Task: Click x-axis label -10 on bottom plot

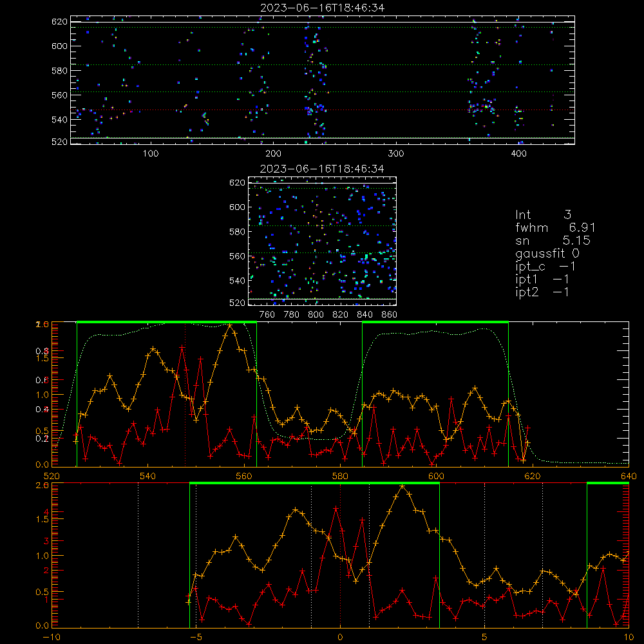Action: (x=52, y=637)
